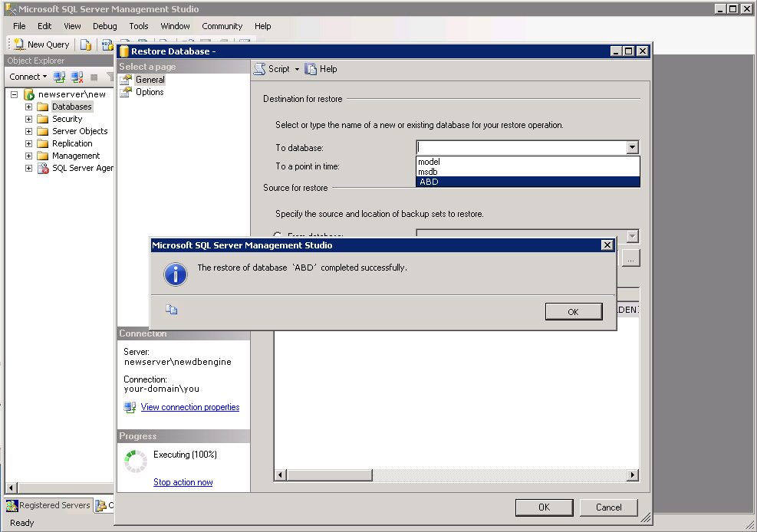Expand the Management node

pos(29,156)
